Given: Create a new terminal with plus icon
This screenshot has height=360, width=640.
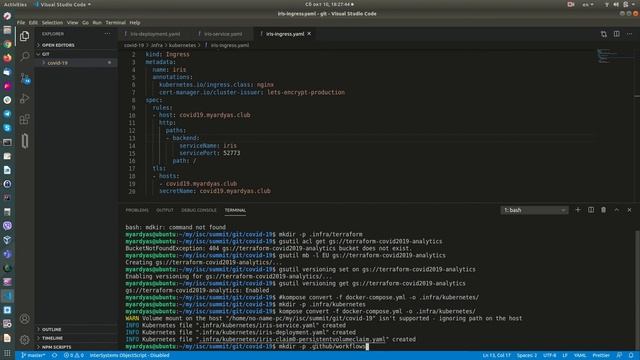Looking at the screenshot, I should 578,210.
